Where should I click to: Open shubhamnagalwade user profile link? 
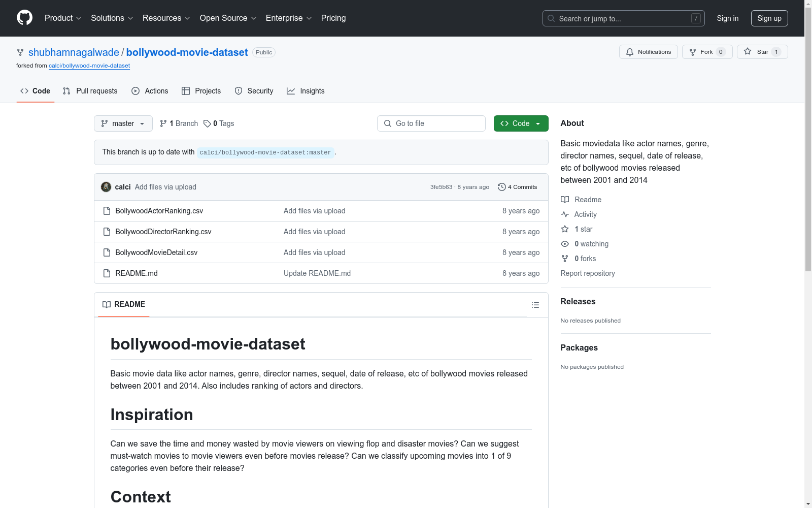click(74, 52)
